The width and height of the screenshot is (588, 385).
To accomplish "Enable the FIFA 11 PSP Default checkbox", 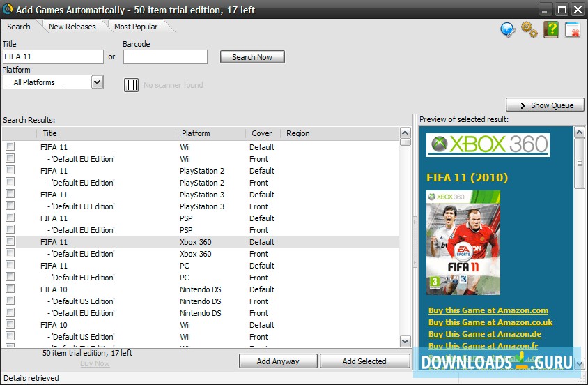I will [10, 218].
